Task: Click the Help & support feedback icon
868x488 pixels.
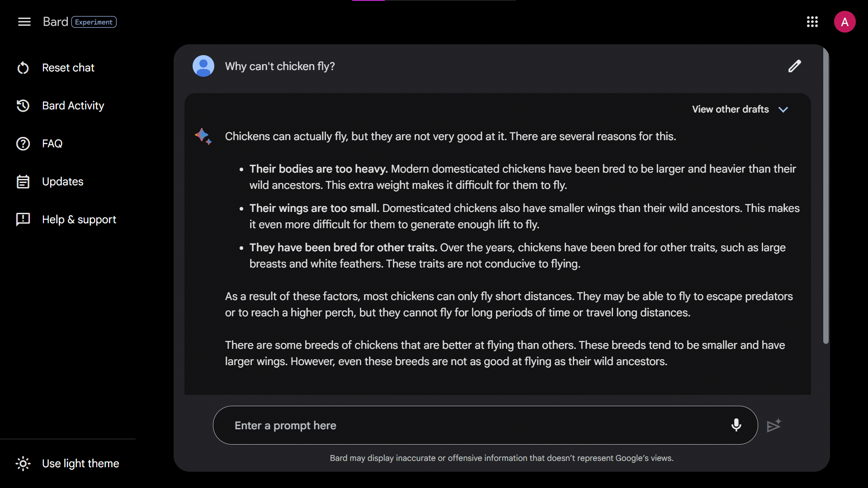Action: click(x=23, y=220)
